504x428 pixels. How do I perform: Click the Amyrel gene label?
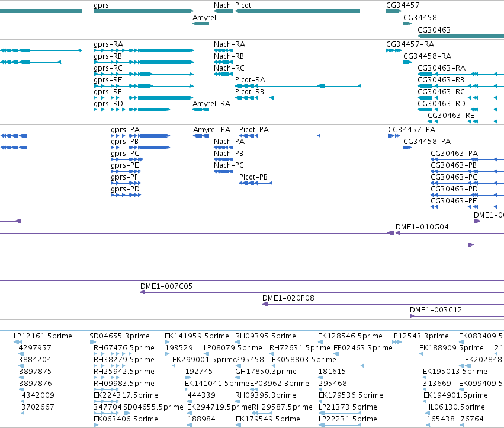[204, 18]
